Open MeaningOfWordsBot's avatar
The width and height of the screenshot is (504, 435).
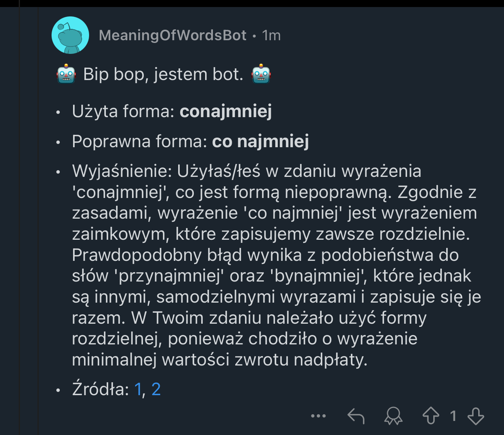click(70, 35)
